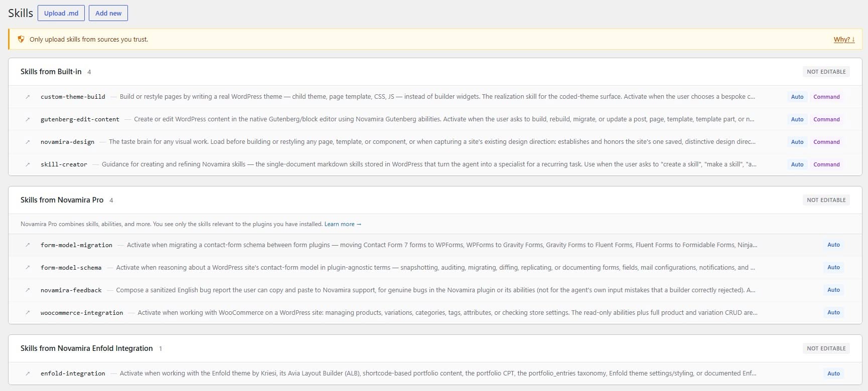
Task: Open the arrow icon beside novamira-feedback
Action: pyautogui.click(x=28, y=290)
